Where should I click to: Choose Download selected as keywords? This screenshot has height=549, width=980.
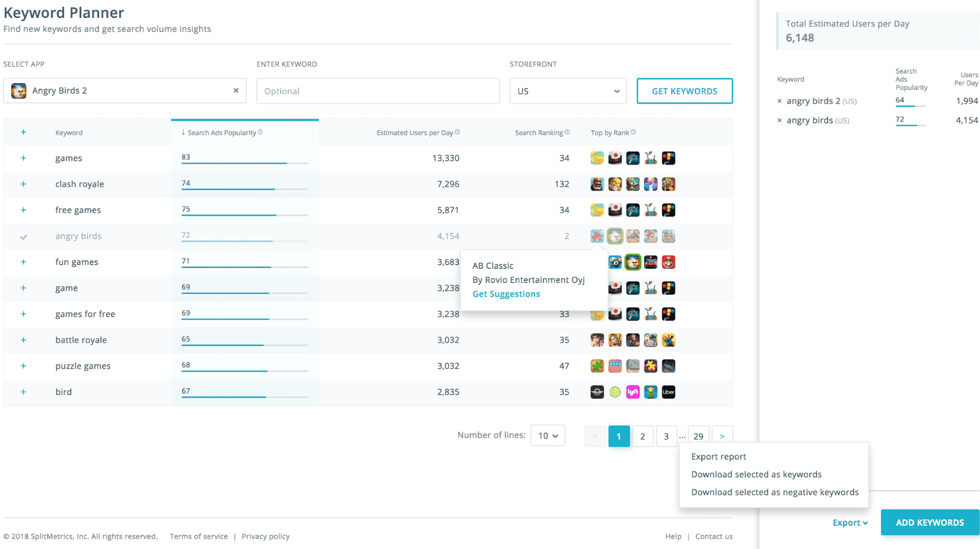tap(756, 474)
